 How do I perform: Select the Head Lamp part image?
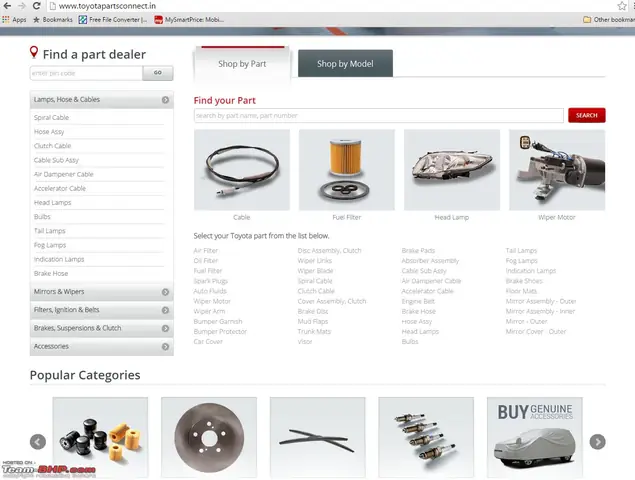(452, 170)
